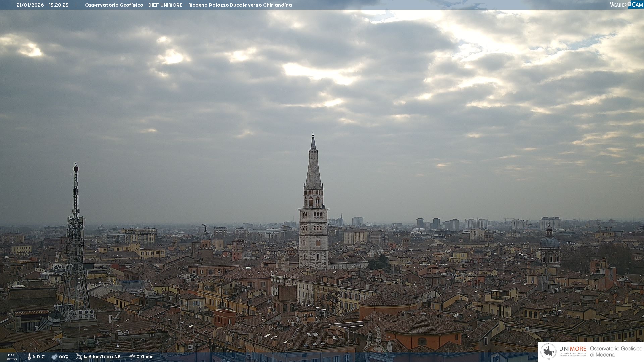644x362 pixels.
Task: Click the humidity water drops icon
Action: pyautogui.click(x=54, y=357)
